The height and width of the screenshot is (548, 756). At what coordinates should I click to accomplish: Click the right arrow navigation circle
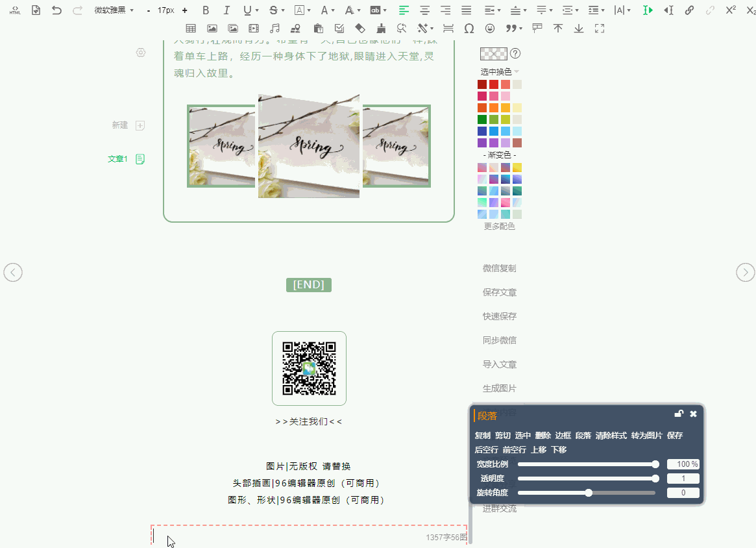coord(745,273)
